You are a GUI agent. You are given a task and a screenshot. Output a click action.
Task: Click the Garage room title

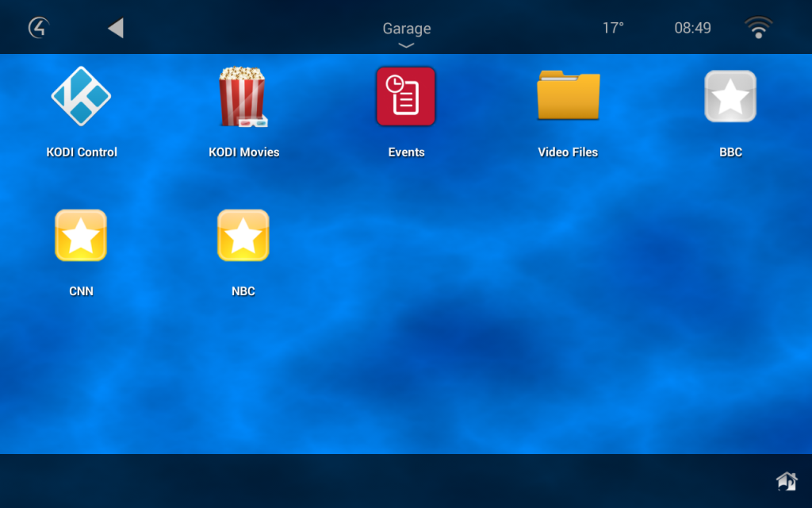407,29
